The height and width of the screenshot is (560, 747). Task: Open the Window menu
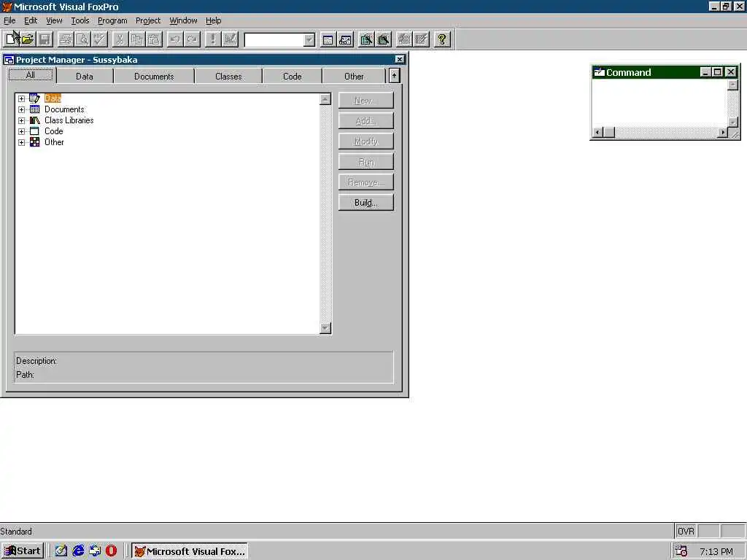click(183, 20)
